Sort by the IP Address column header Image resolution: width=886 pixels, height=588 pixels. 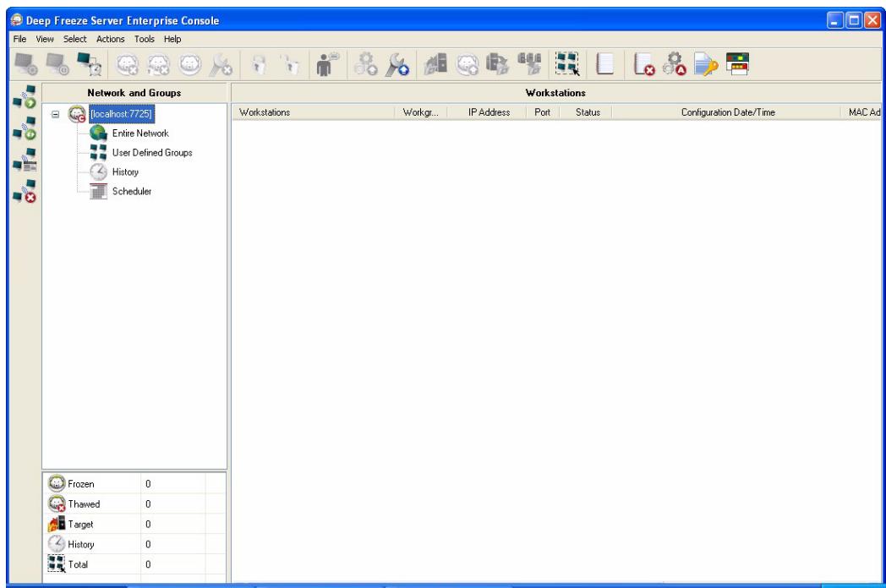(486, 112)
